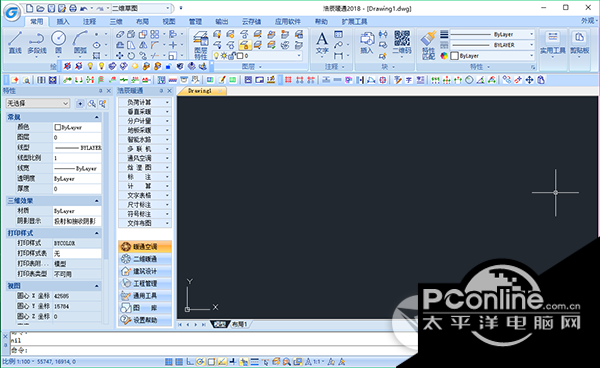Click the application G logo button

click(12, 13)
